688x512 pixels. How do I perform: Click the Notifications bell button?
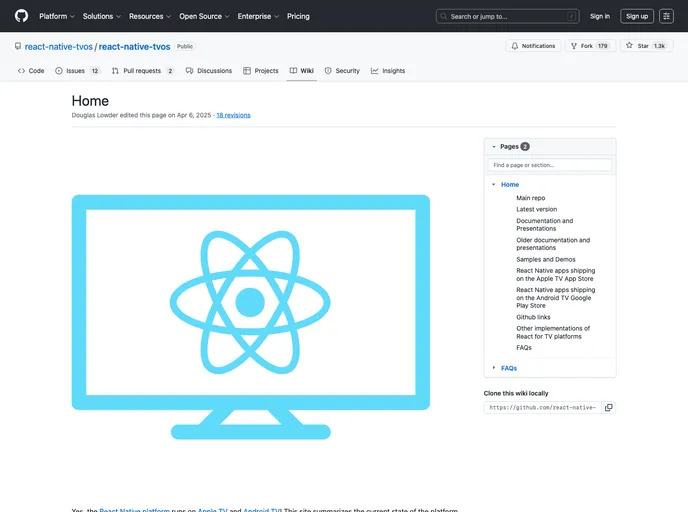(533, 46)
